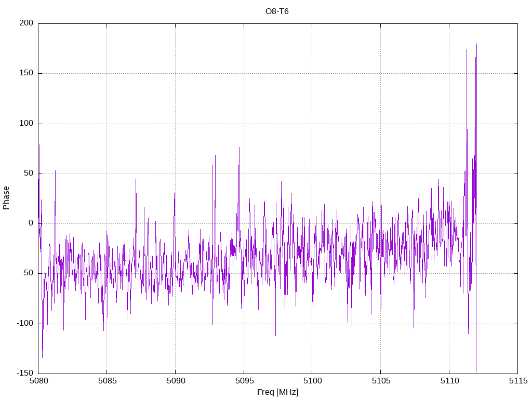Select the 5085 x-axis tick label
532x399 pixels.
coord(107,381)
